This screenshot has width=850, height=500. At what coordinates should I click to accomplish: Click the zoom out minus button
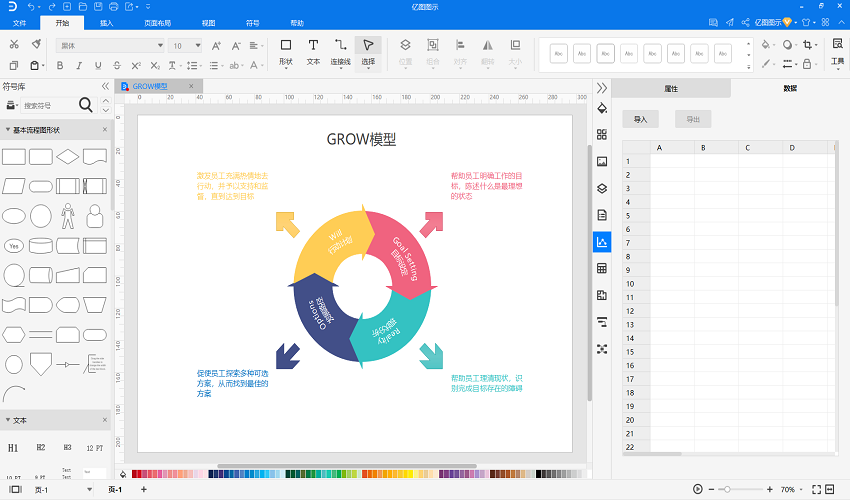pos(711,489)
